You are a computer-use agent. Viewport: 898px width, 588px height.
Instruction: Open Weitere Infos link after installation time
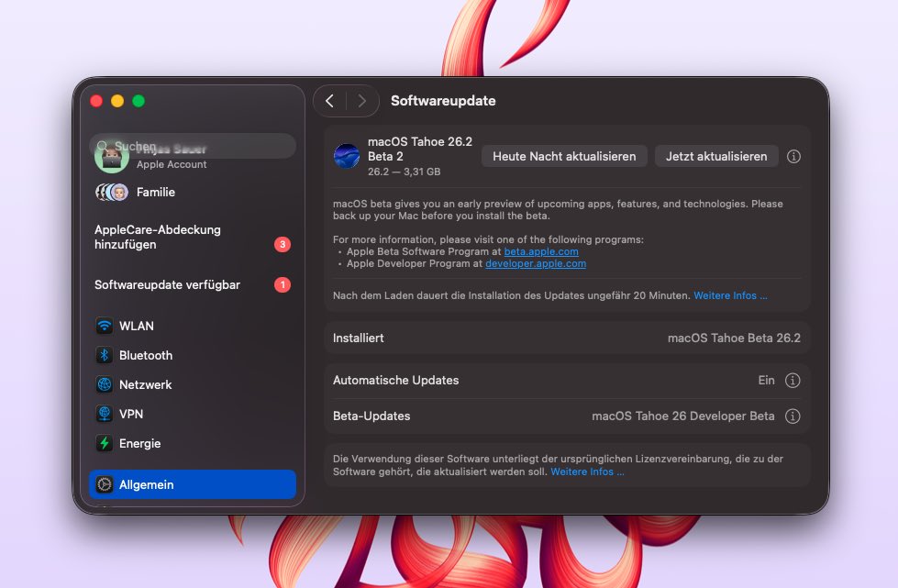[730, 295]
